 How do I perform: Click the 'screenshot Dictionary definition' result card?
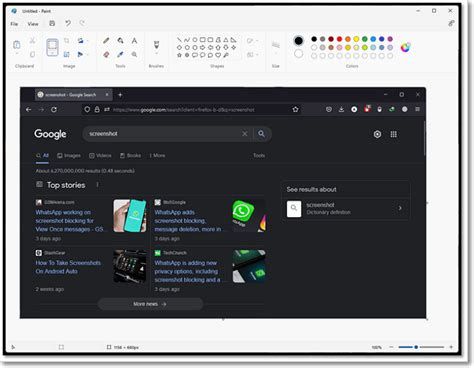point(345,208)
